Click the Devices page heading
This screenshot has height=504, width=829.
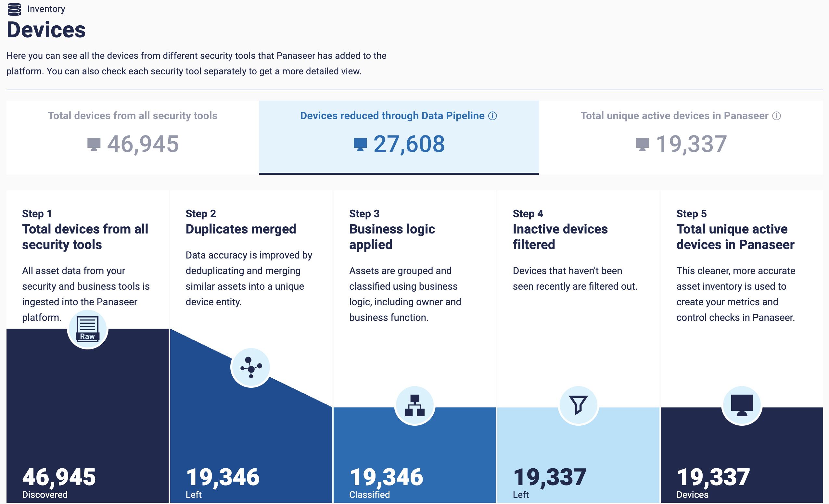coord(46,30)
